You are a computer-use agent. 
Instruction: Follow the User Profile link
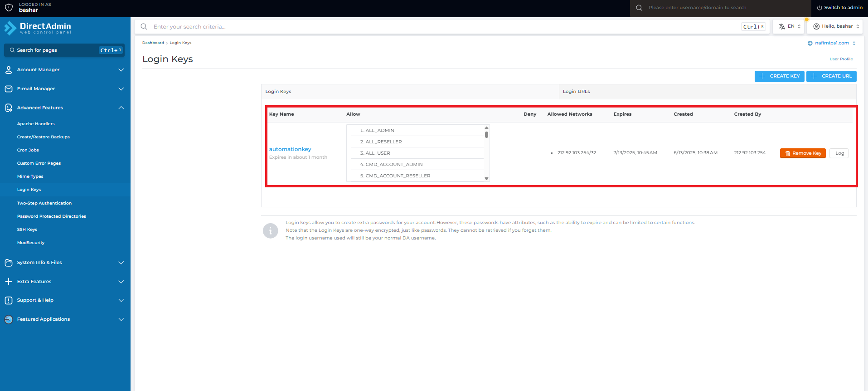841,59
